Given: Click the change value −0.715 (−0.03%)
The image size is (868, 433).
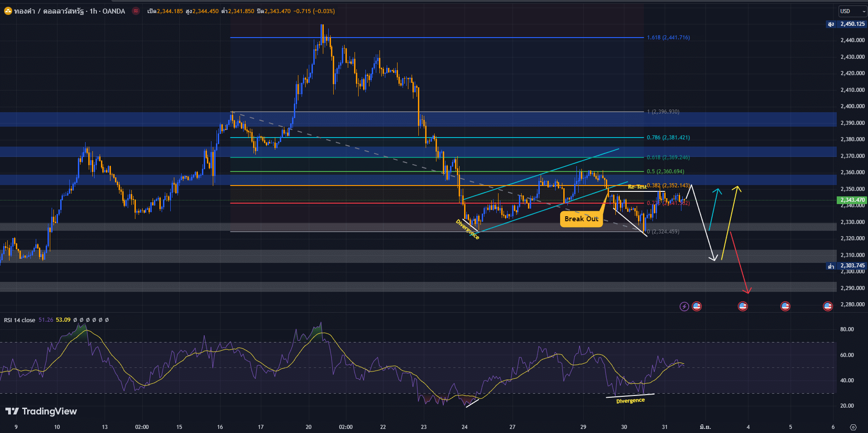Looking at the screenshot, I should (314, 11).
